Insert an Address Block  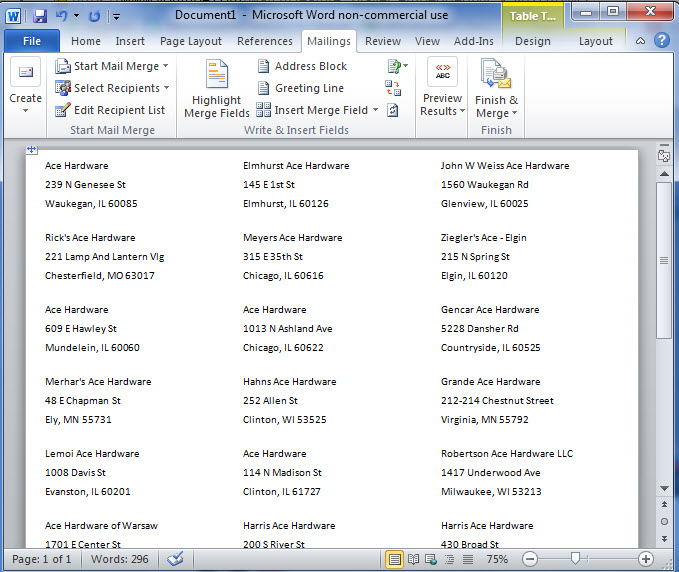pos(302,66)
